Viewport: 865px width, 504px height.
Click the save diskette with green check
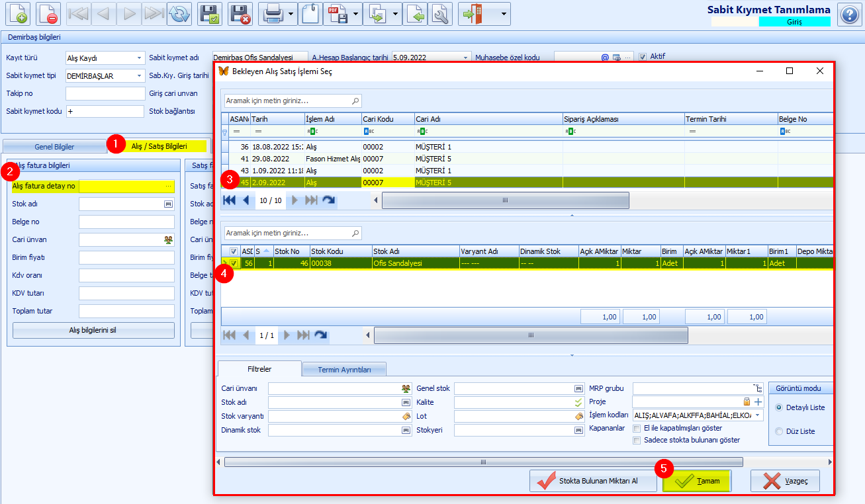point(210,14)
